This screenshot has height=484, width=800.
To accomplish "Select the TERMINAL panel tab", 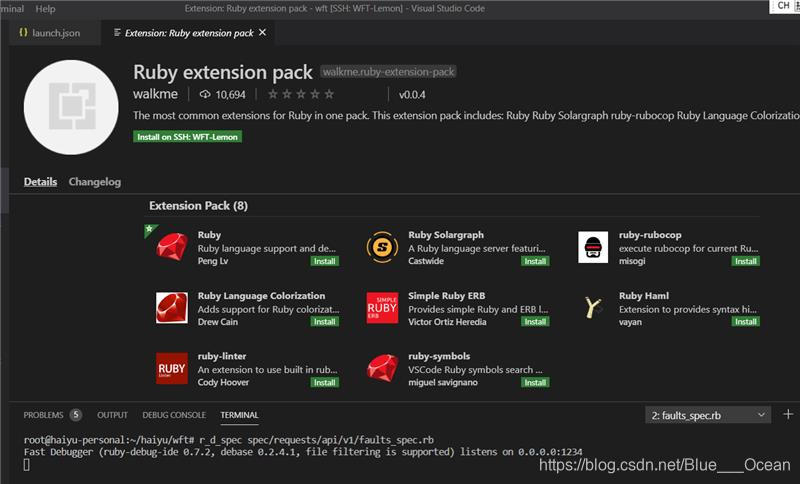I will pos(239,415).
